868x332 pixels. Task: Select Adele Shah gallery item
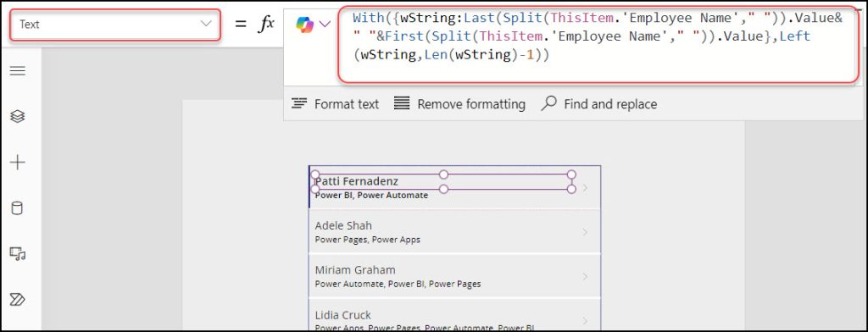tap(454, 231)
